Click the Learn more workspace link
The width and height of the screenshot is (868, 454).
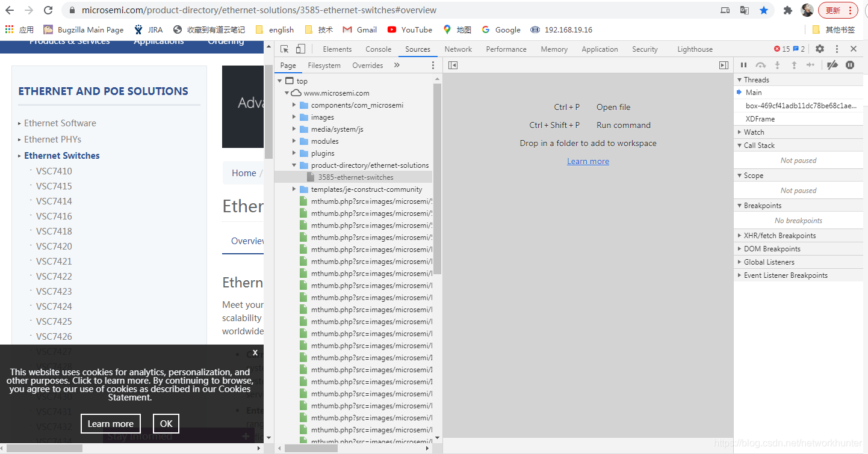(x=588, y=161)
